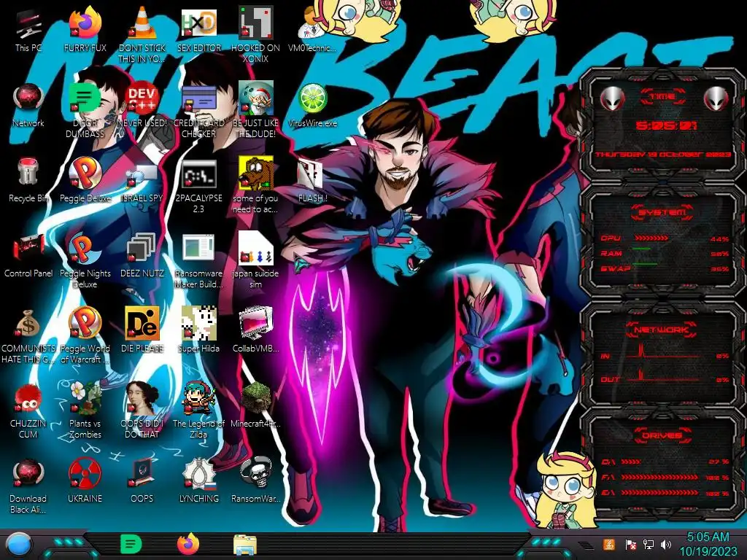The image size is (747, 560).
Task: Launch Peggle World of Warcraft shortcut
Action: 85,335
